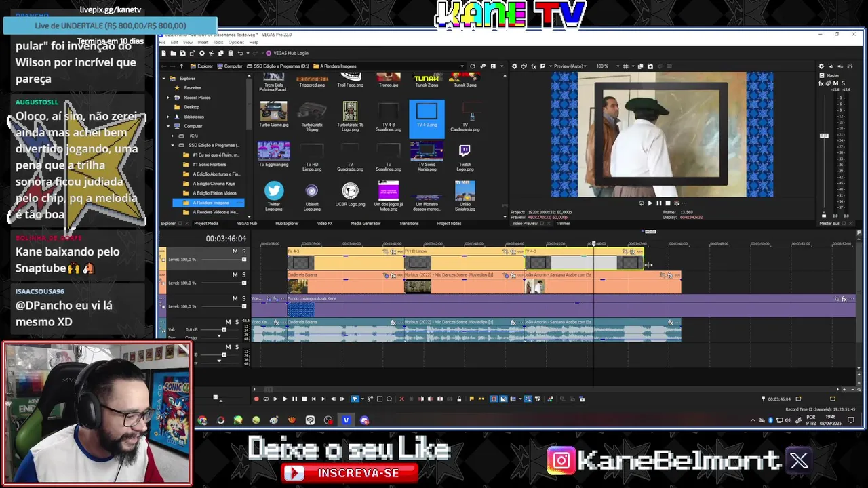Click the Undo arrow icon
Screen dimensions: 868x488
coord(240,53)
